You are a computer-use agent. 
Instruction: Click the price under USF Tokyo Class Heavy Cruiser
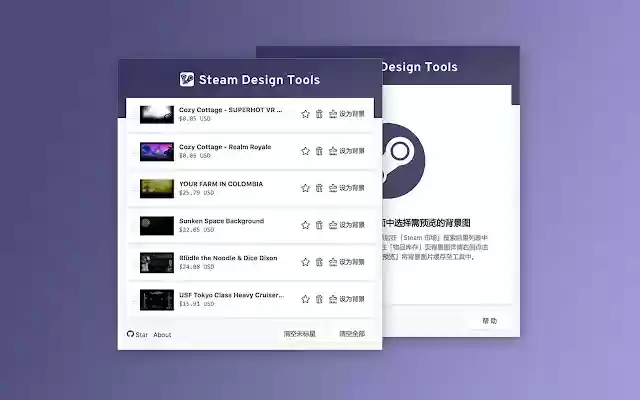click(x=196, y=304)
